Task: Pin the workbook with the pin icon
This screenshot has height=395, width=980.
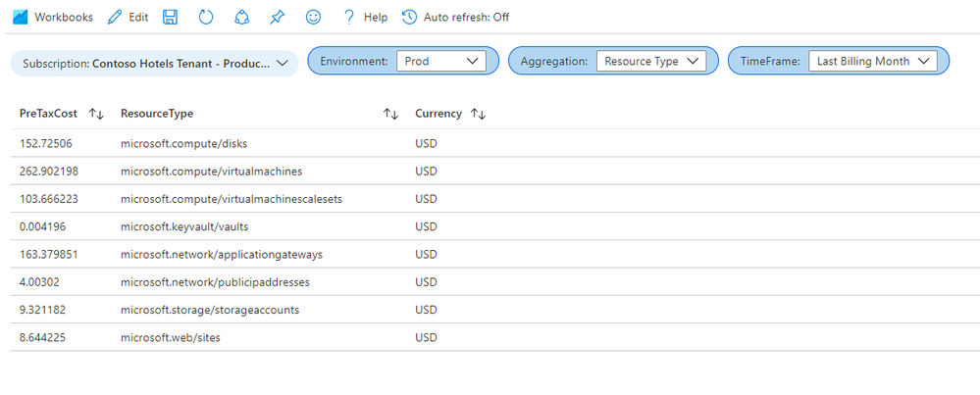Action: [277, 18]
